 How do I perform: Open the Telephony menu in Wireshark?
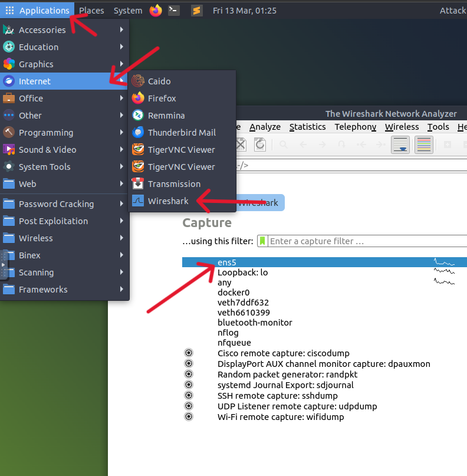(x=355, y=127)
